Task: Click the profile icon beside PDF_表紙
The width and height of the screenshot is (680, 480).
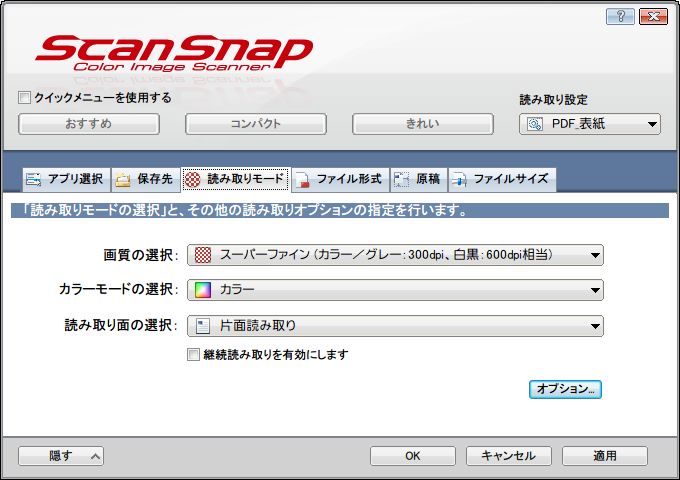Action: click(534, 124)
